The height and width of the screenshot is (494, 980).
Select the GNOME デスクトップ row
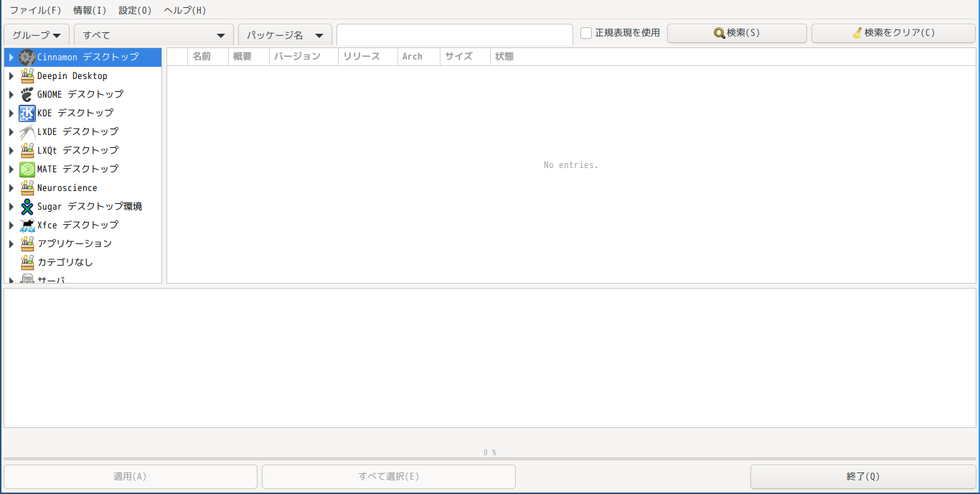pos(83,94)
